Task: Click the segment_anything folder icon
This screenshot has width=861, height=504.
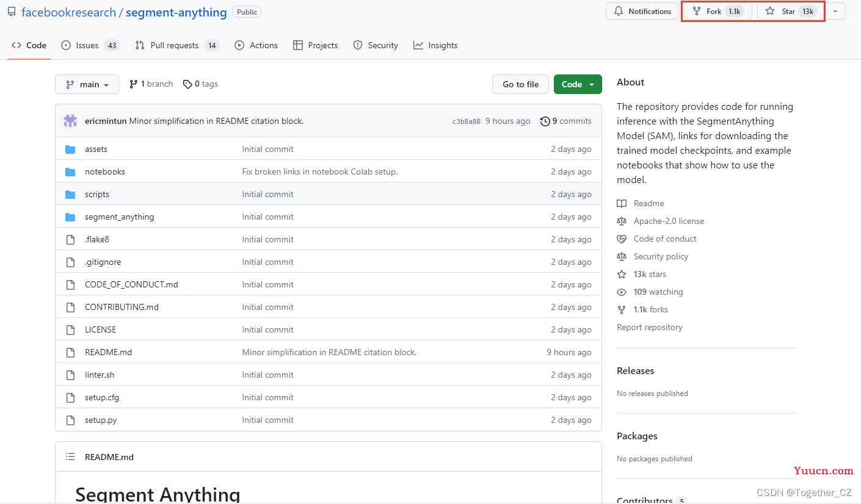Action: 70,217
